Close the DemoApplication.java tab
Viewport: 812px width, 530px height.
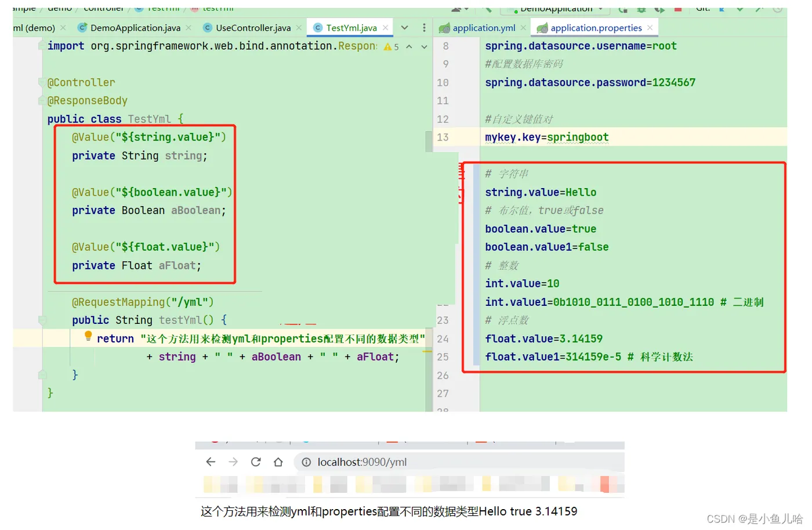click(x=187, y=28)
